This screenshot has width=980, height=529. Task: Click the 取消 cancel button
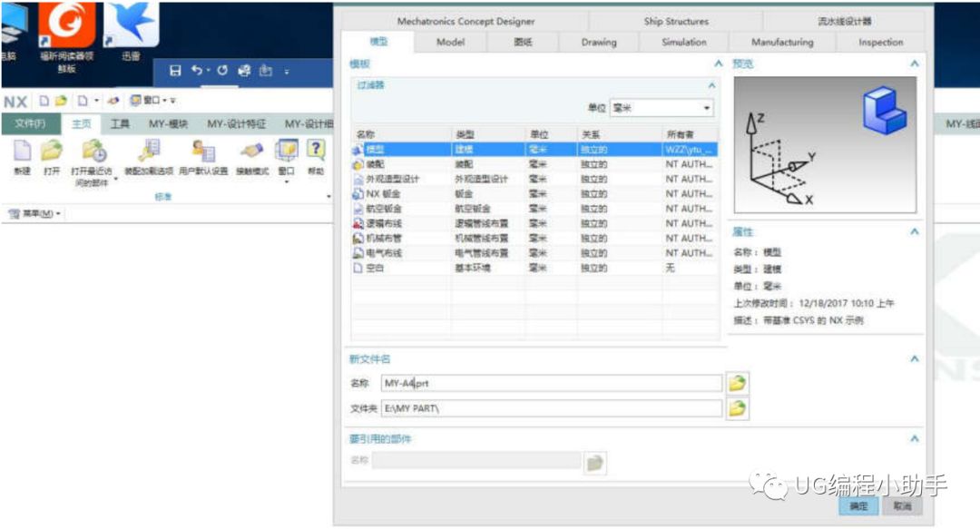[x=902, y=508]
